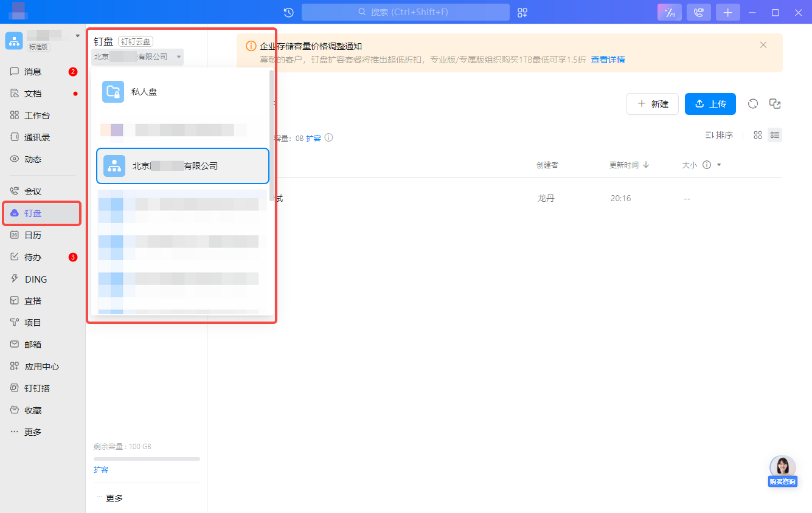Open 应用中心 in the sidebar

click(x=43, y=367)
